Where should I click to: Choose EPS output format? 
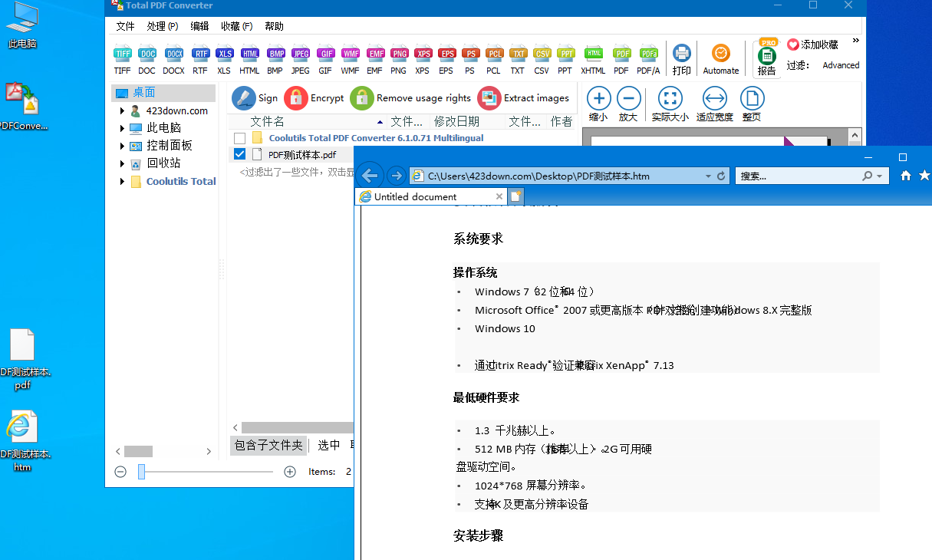(x=446, y=60)
